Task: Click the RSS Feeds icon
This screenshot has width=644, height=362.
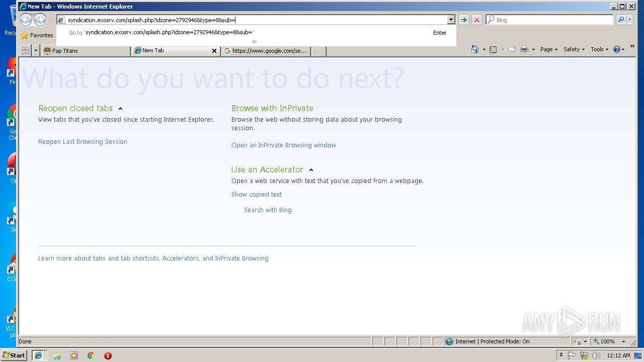Action: click(x=493, y=49)
